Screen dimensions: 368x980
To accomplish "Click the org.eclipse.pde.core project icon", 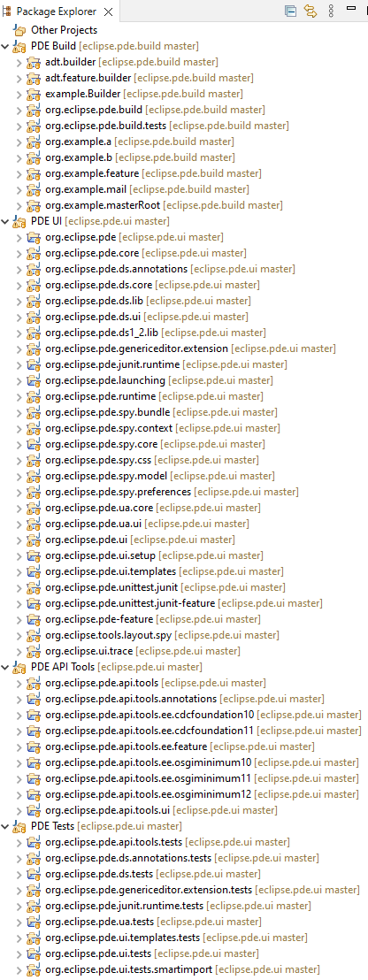I will coord(34,252).
